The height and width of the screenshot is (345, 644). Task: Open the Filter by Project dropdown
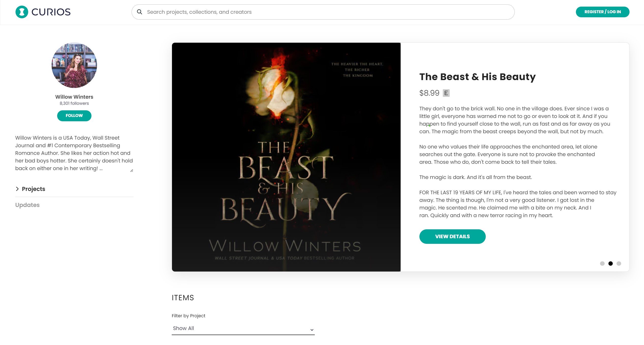pyautogui.click(x=243, y=328)
